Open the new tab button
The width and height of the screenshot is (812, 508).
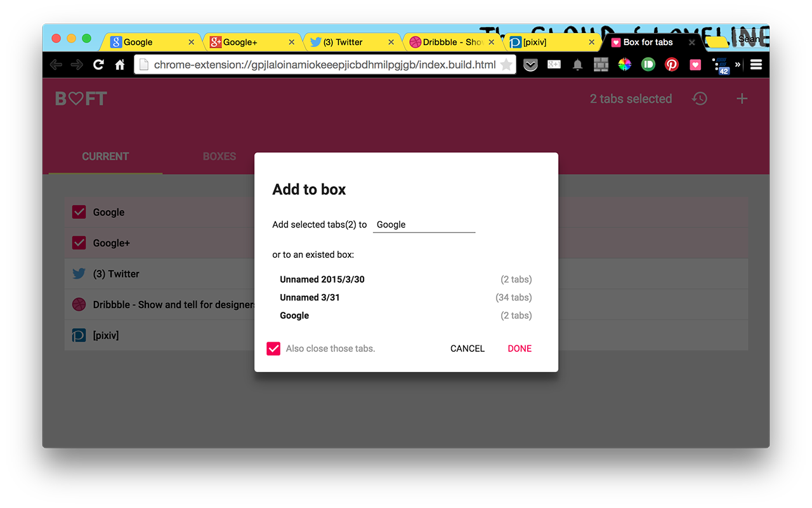[717, 42]
